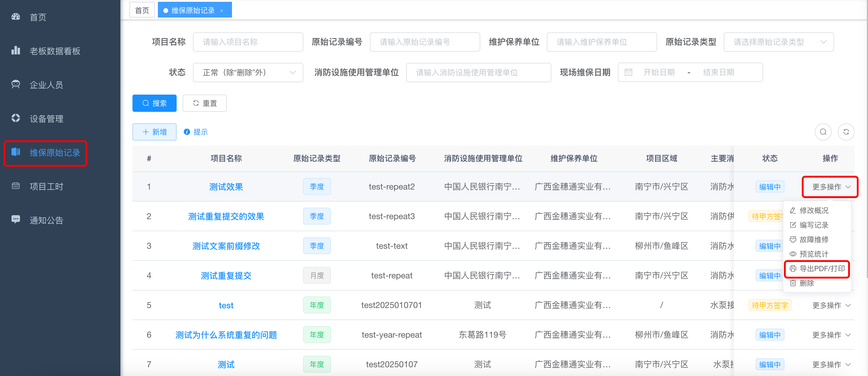Switch to the 首页 tab
868x376 pixels.
tap(142, 10)
